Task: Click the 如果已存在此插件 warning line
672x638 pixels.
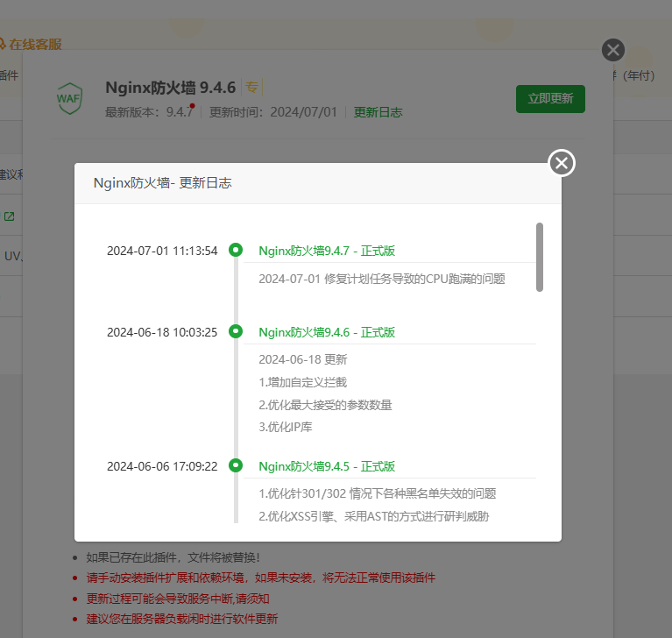Action: point(173,557)
